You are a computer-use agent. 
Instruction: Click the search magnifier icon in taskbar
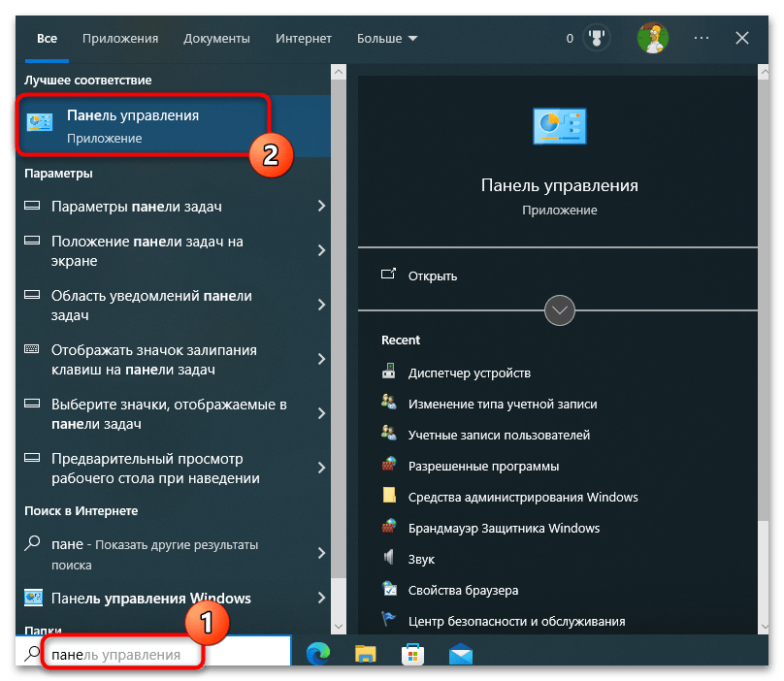[32, 654]
